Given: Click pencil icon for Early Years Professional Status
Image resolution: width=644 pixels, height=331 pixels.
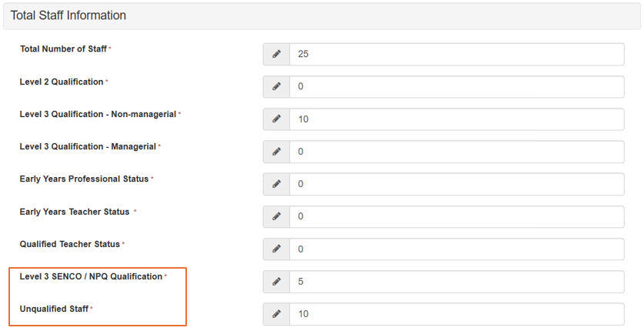Looking at the screenshot, I should (276, 184).
